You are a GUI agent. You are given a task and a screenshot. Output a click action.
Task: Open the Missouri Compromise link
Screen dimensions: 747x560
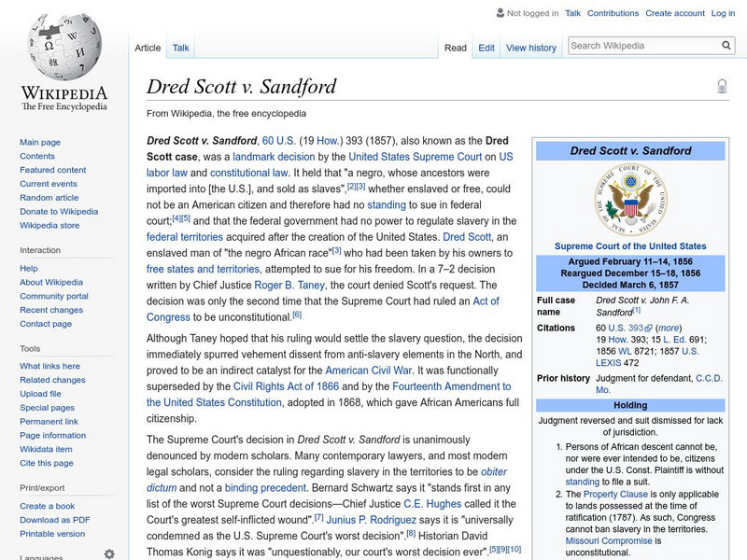pos(609,541)
